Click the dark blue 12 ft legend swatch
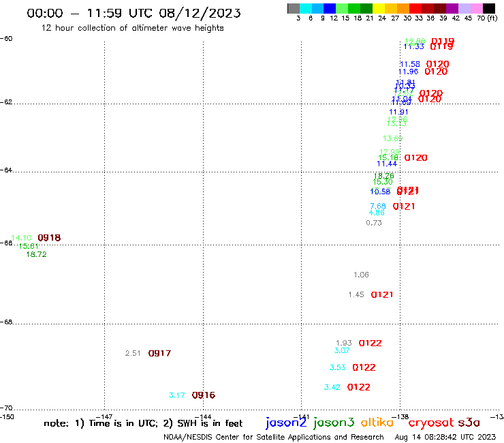 pyautogui.click(x=330, y=8)
